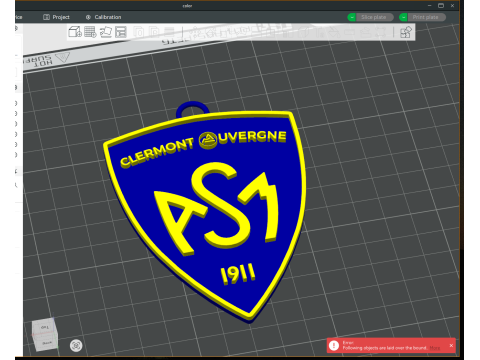The width and height of the screenshot is (480, 360).
Task: Select the blue keychain ring on model
Action: tap(192, 108)
